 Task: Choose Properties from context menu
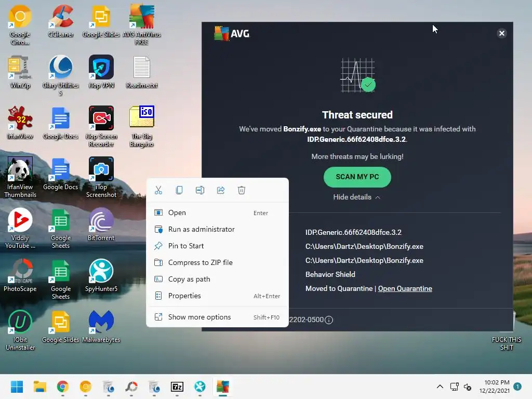click(217, 296)
